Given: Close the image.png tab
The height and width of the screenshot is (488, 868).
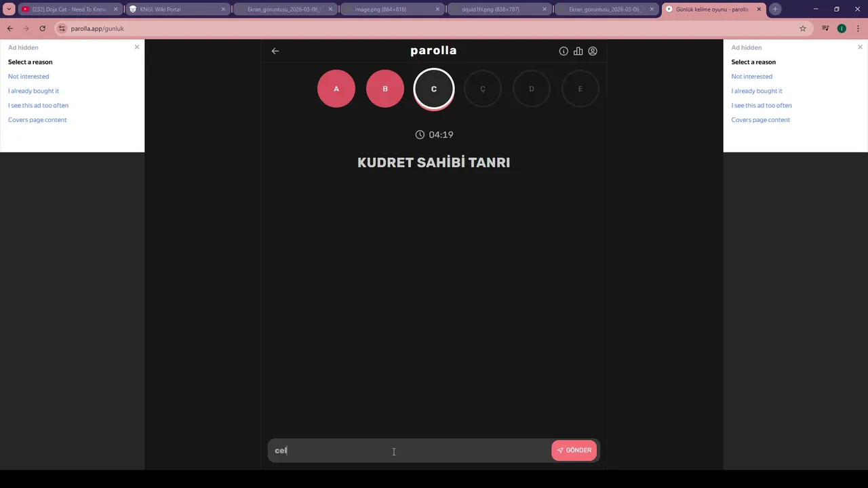Looking at the screenshot, I should tap(437, 9).
